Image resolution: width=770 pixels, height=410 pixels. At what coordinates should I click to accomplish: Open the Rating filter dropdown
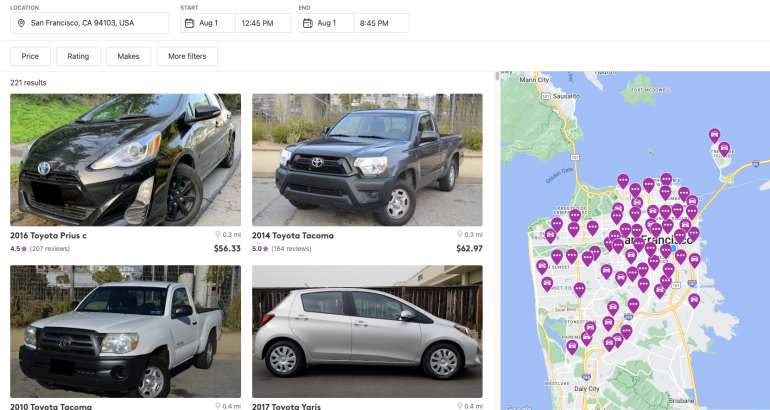click(x=78, y=56)
